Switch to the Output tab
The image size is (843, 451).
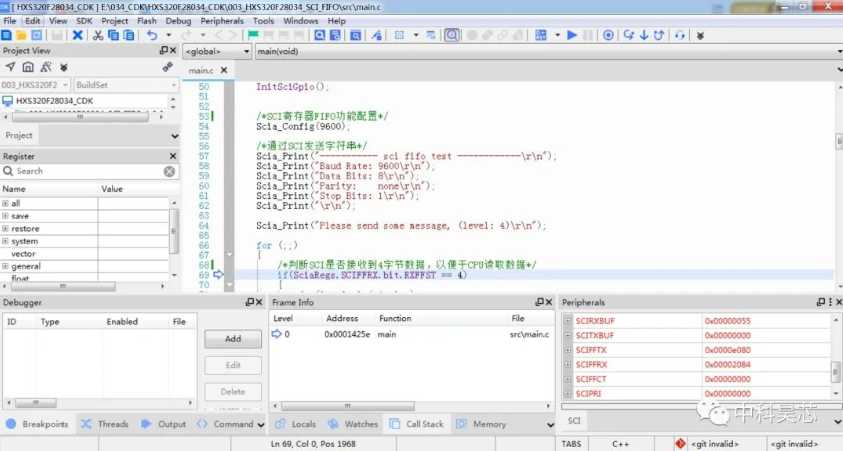coord(163,424)
